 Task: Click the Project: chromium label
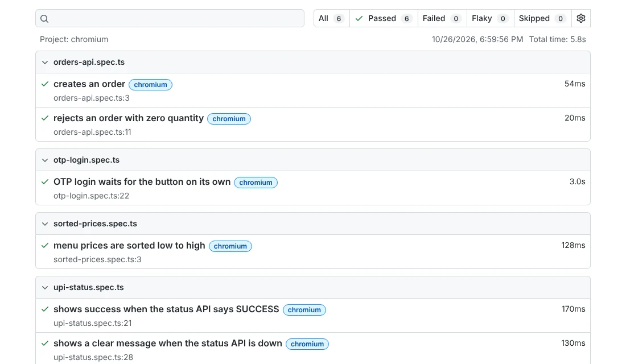tap(74, 39)
